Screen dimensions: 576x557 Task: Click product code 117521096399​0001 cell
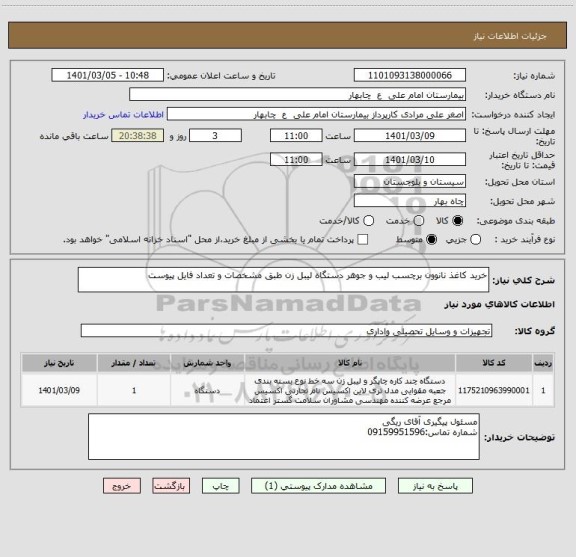(494, 390)
